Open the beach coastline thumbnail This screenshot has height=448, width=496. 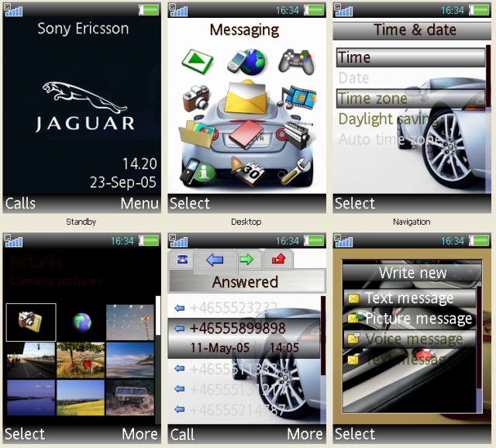pyautogui.click(x=130, y=360)
